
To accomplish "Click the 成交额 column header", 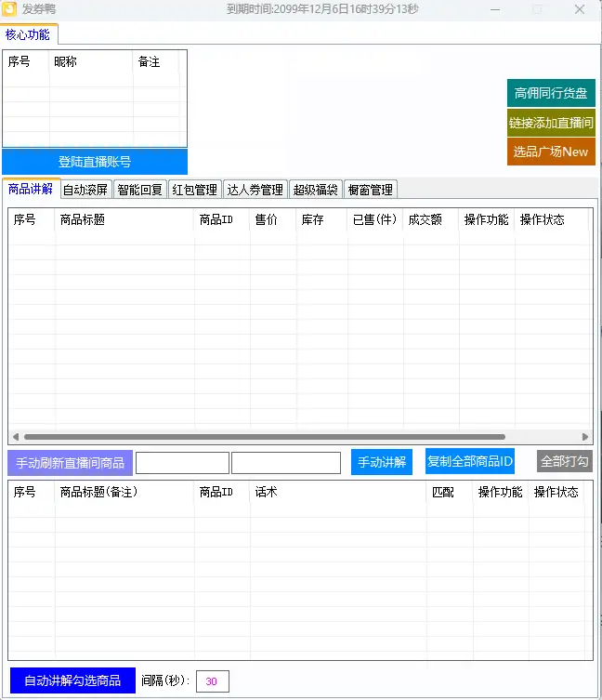I will (431, 219).
